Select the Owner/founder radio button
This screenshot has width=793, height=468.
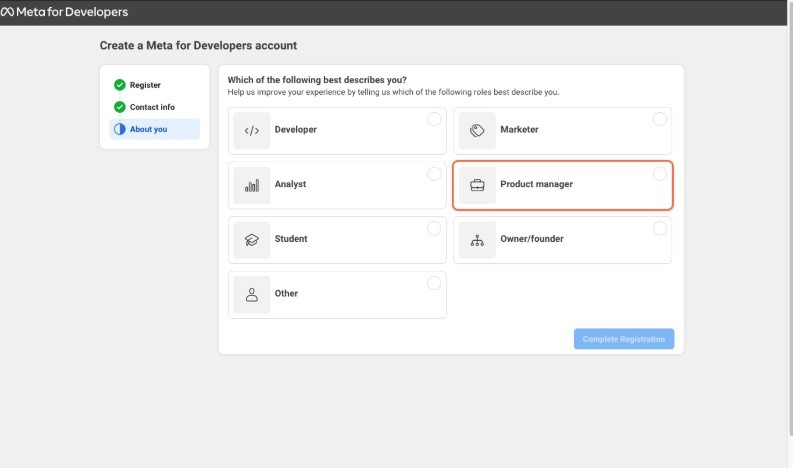pyautogui.click(x=659, y=228)
